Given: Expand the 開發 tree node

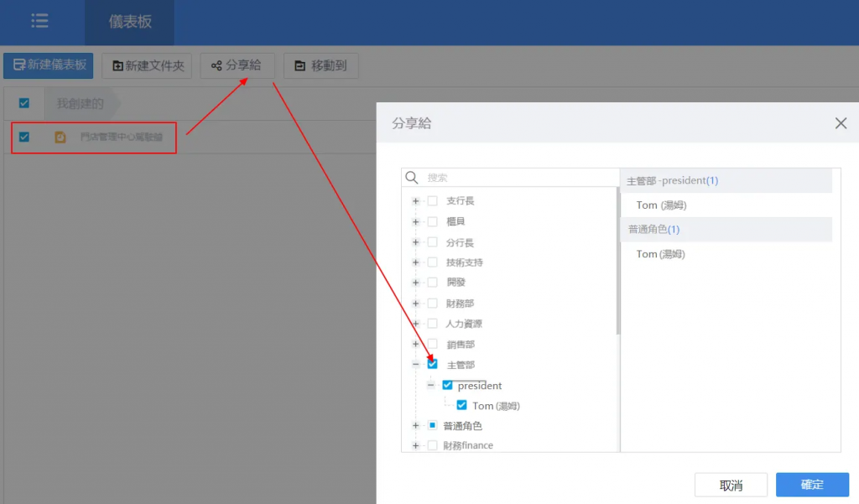Looking at the screenshot, I should point(415,283).
